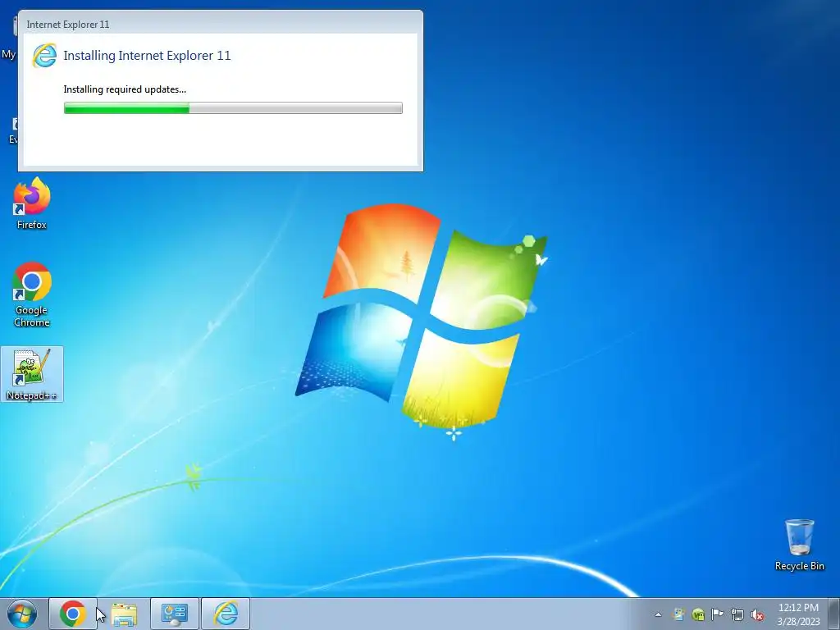Click the green installation progress bar
The height and width of the screenshot is (630, 840).
click(233, 107)
